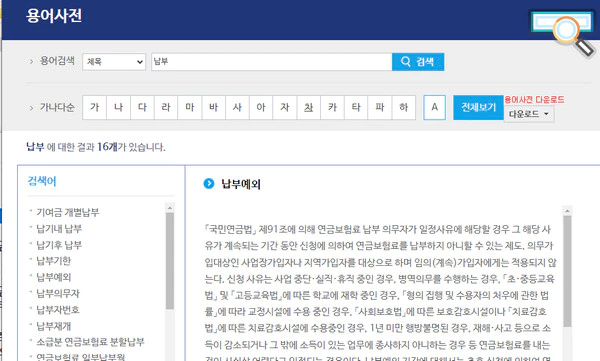The image size is (600, 361).
Task: Select the 아 consonant filter
Action: tap(261, 107)
